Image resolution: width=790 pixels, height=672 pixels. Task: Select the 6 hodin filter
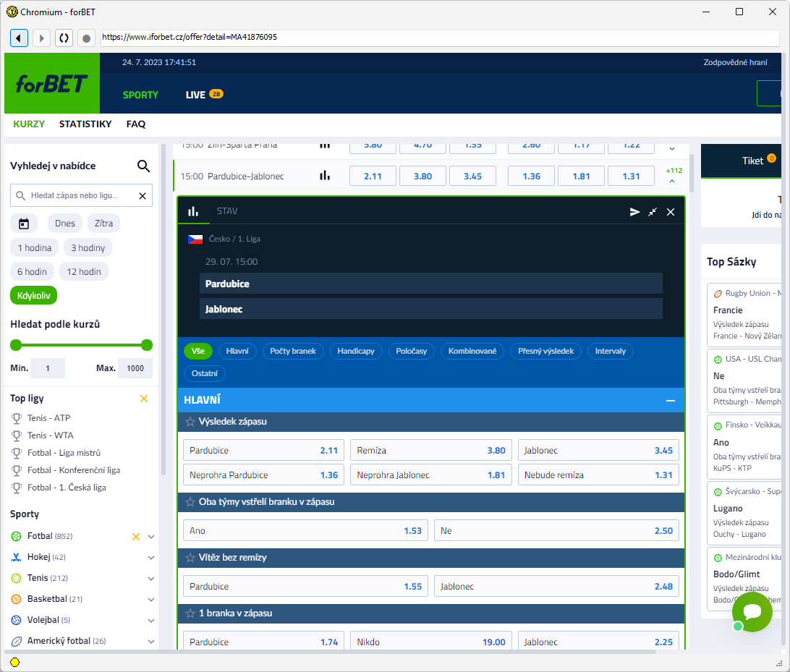tap(33, 272)
